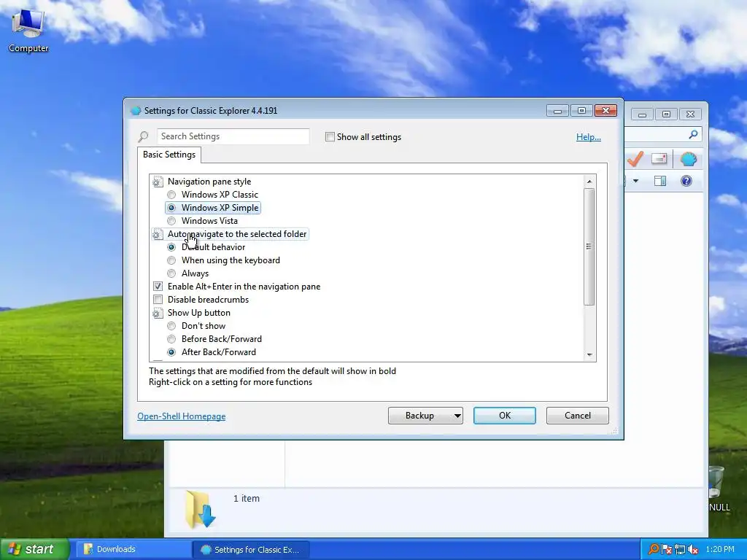Screen dimensions: 747x560
Task: Click the network tray icon
Action: 679,550
